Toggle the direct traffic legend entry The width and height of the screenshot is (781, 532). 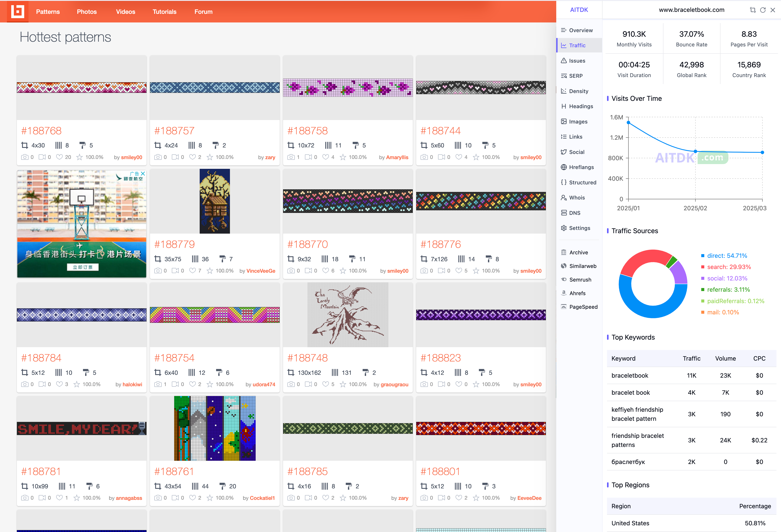click(727, 256)
